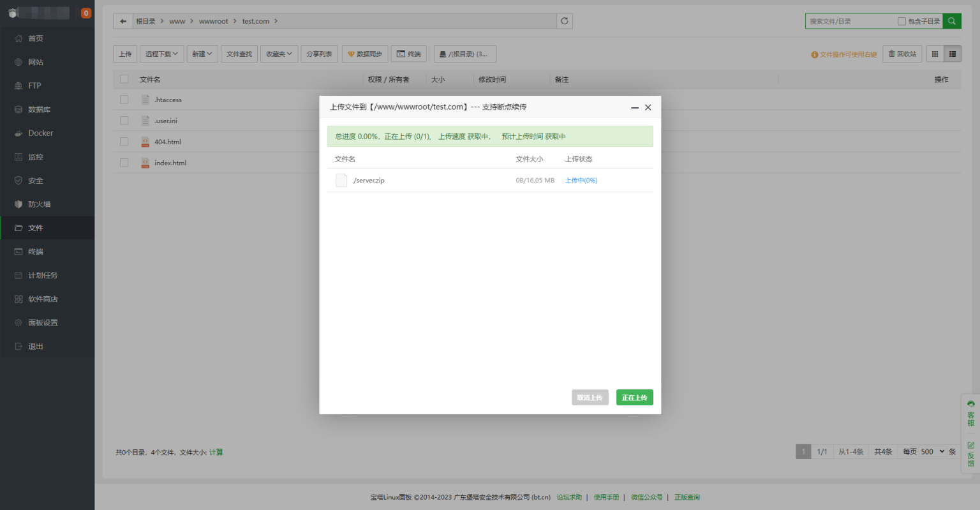Click the back arrow in path bar
980x510 pixels.
(x=123, y=21)
